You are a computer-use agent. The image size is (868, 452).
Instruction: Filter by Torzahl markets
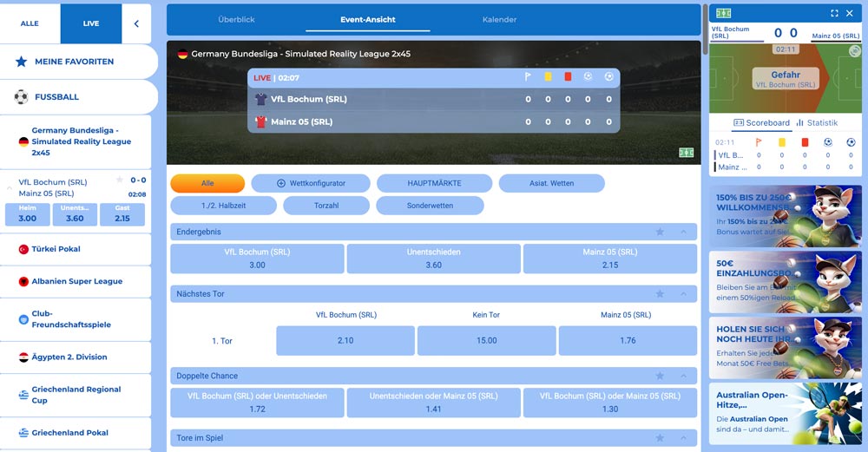(326, 206)
